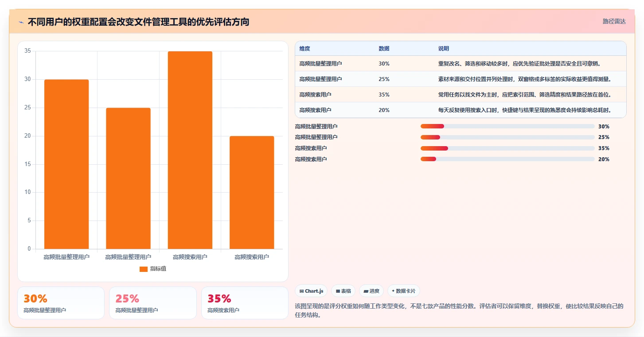
Task: Select the 表格 chip
Action: point(343,291)
